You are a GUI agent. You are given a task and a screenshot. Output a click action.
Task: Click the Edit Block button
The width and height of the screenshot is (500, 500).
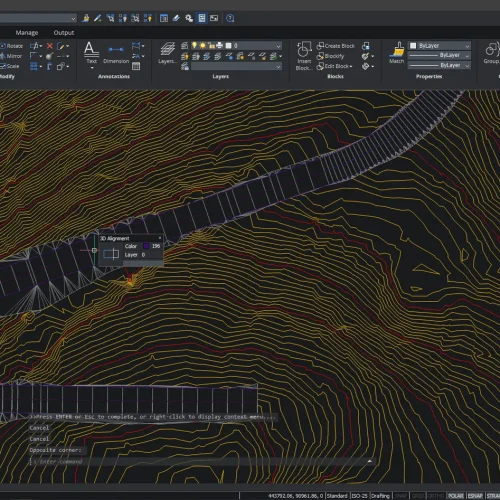click(x=333, y=66)
